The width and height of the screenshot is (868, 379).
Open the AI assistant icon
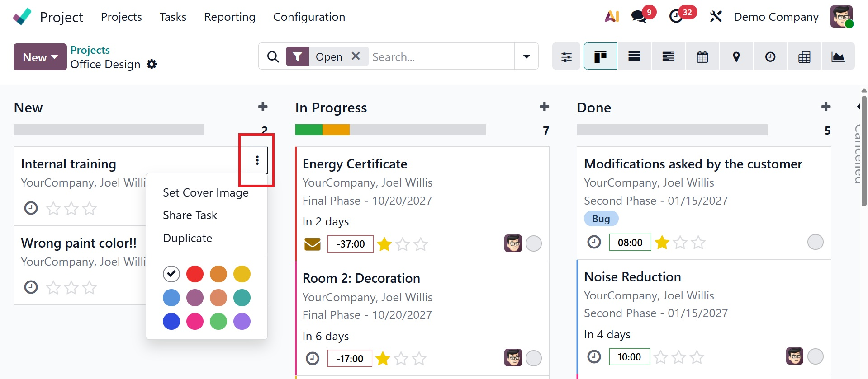pyautogui.click(x=612, y=17)
